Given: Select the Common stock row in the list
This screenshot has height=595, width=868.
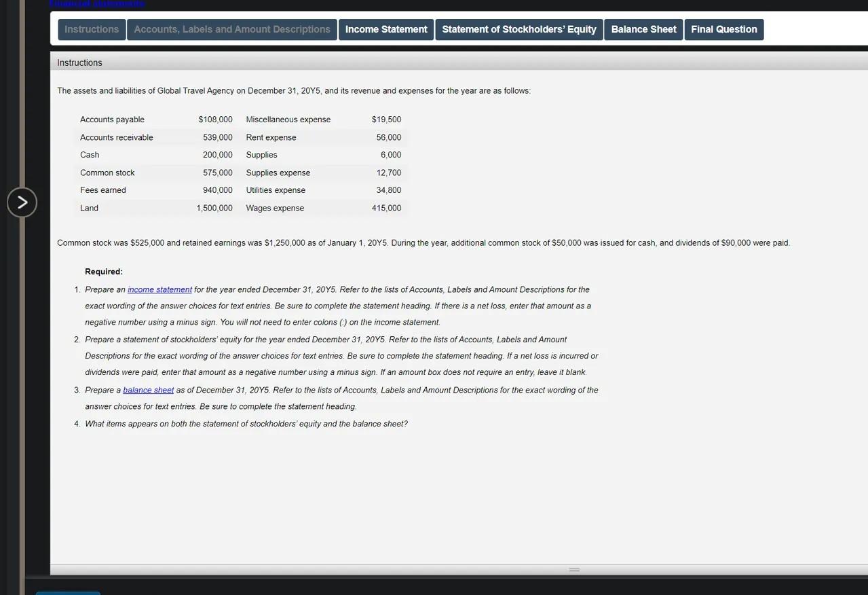Looking at the screenshot, I should tap(107, 173).
